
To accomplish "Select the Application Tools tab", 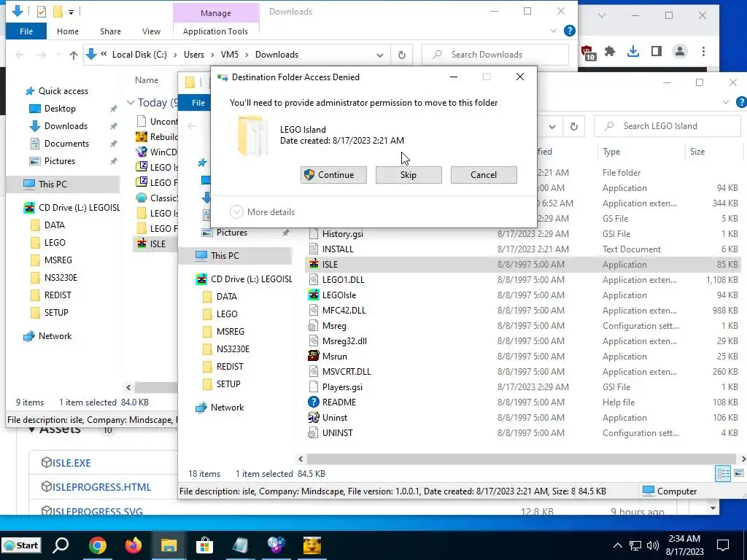I will (215, 31).
